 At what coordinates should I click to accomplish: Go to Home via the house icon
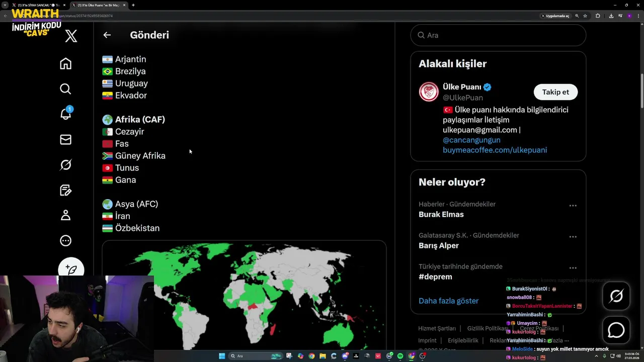click(x=65, y=63)
